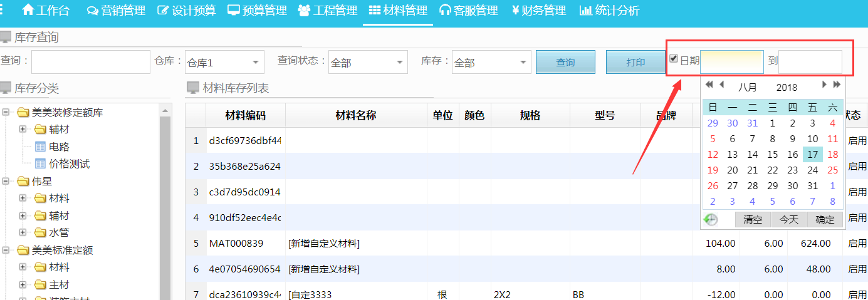Click previous year double-arrow in calendar

(709, 85)
